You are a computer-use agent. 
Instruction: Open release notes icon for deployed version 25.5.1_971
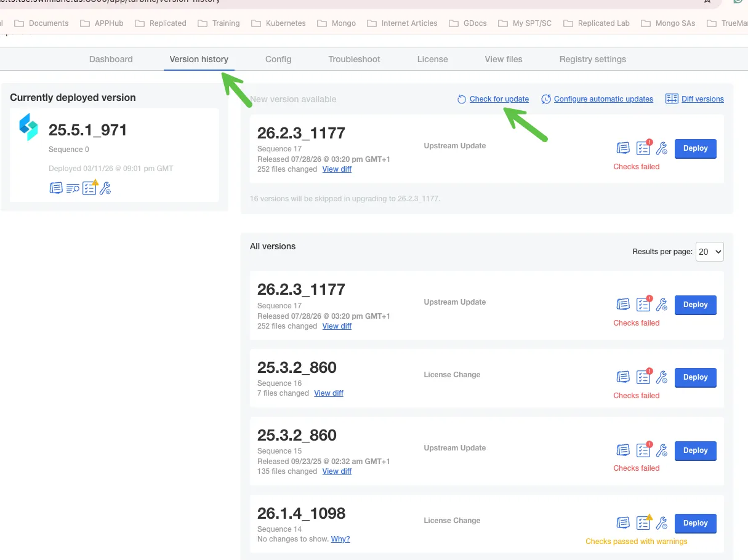pos(56,188)
